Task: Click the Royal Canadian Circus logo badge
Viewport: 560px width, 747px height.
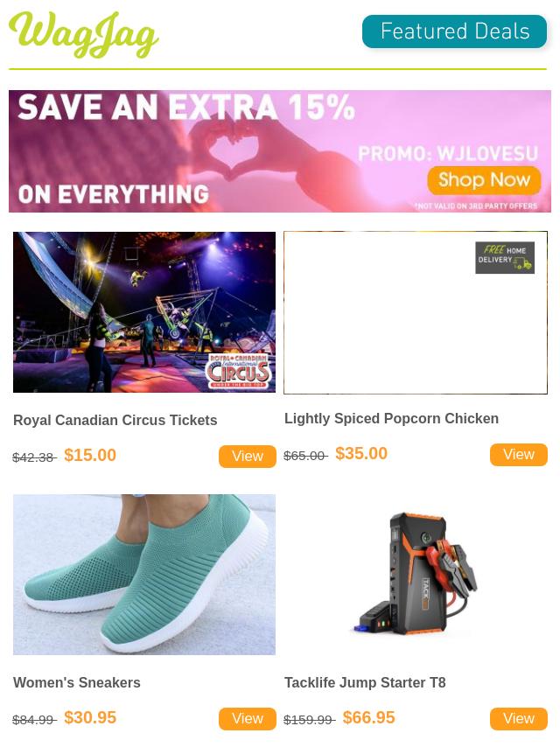Action: [x=239, y=371]
